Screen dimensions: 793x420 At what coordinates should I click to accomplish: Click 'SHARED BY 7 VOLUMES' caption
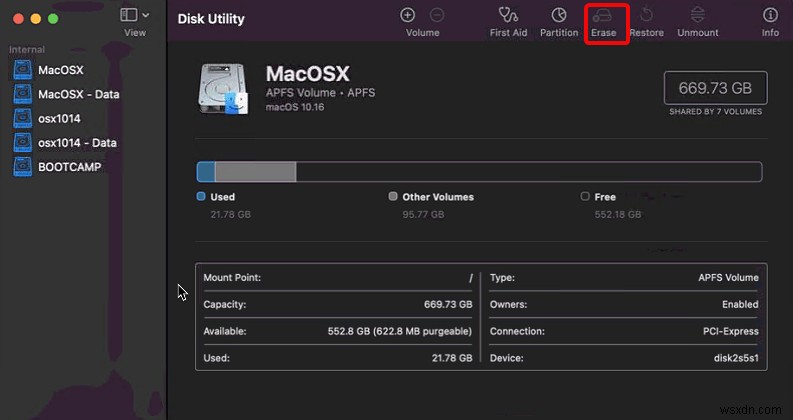pyautogui.click(x=716, y=112)
